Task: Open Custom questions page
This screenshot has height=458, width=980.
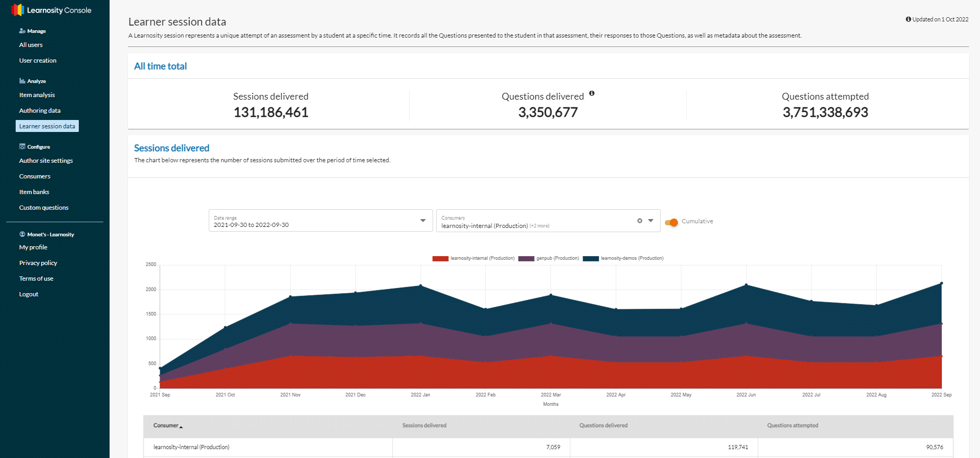Action: tap(44, 208)
